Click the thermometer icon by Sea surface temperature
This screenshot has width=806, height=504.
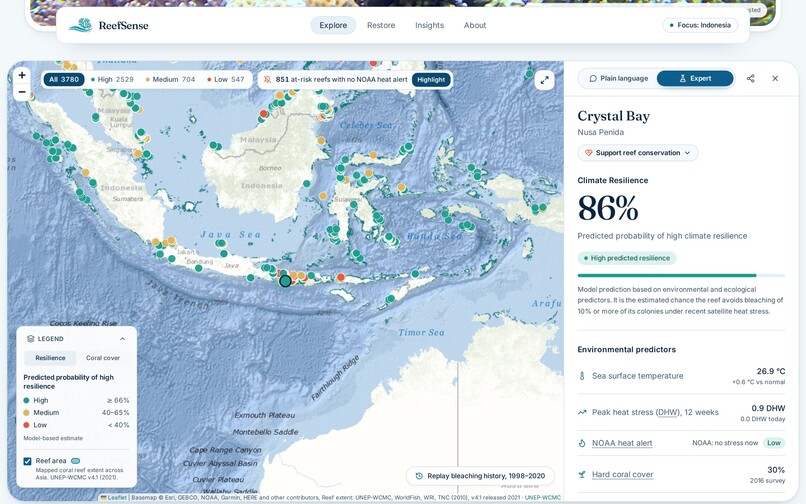(x=582, y=376)
